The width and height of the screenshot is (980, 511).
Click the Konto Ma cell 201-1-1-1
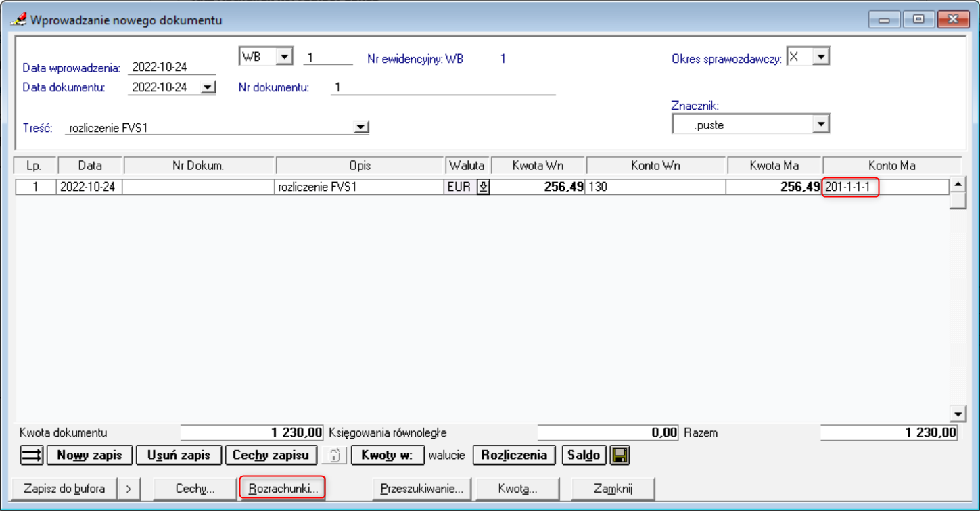point(886,187)
